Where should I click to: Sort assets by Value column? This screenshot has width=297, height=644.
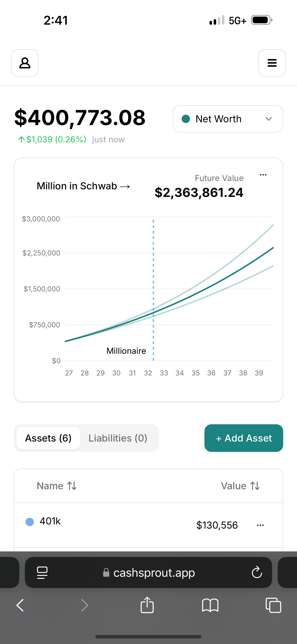click(x=241, y=486)
